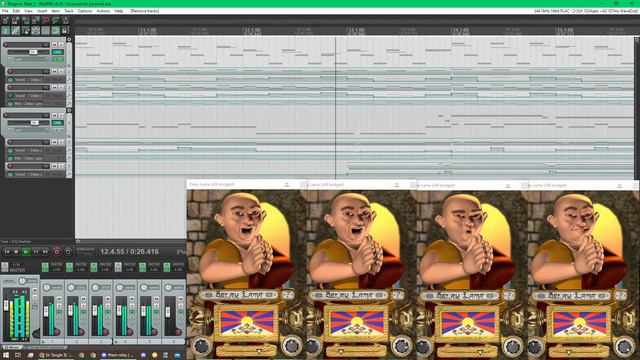
Task: Open the Insert menu
Action: pyautogui.click(x=42, y=11)
